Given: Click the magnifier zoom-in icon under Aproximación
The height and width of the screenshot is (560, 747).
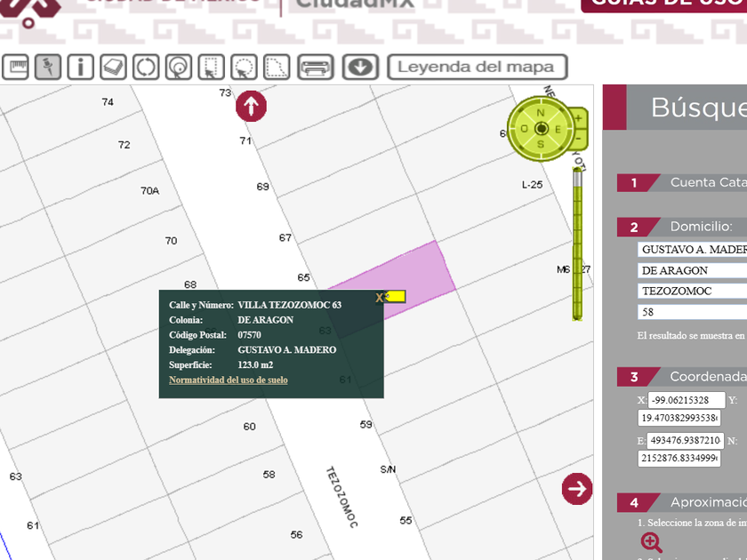Looking at the screenshot, I should [651, 542].
